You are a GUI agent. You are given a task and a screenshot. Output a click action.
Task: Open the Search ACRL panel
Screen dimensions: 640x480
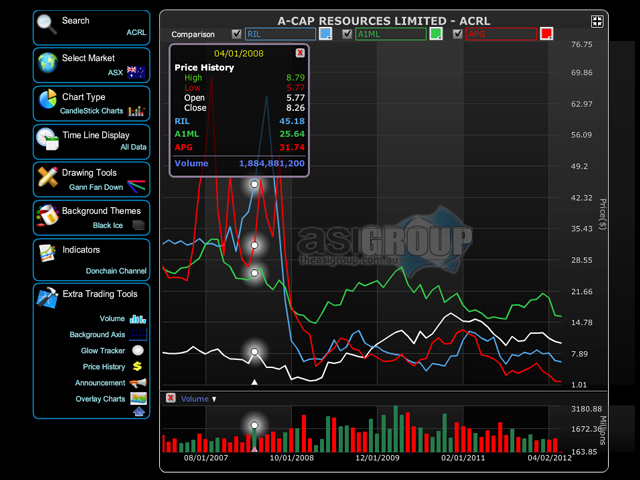[91, 27]
